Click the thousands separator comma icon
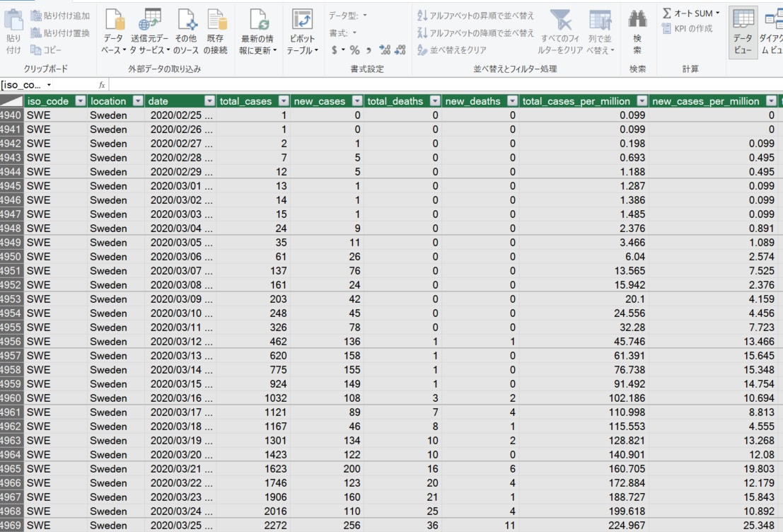The image size is (783, 532). click(369, 50)
